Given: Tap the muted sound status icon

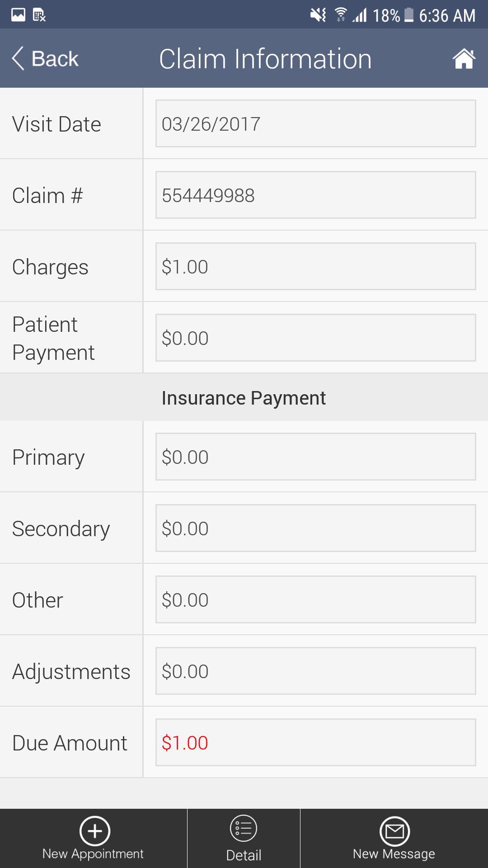Looking at the screenshot, I should click(x=318, y=15).
